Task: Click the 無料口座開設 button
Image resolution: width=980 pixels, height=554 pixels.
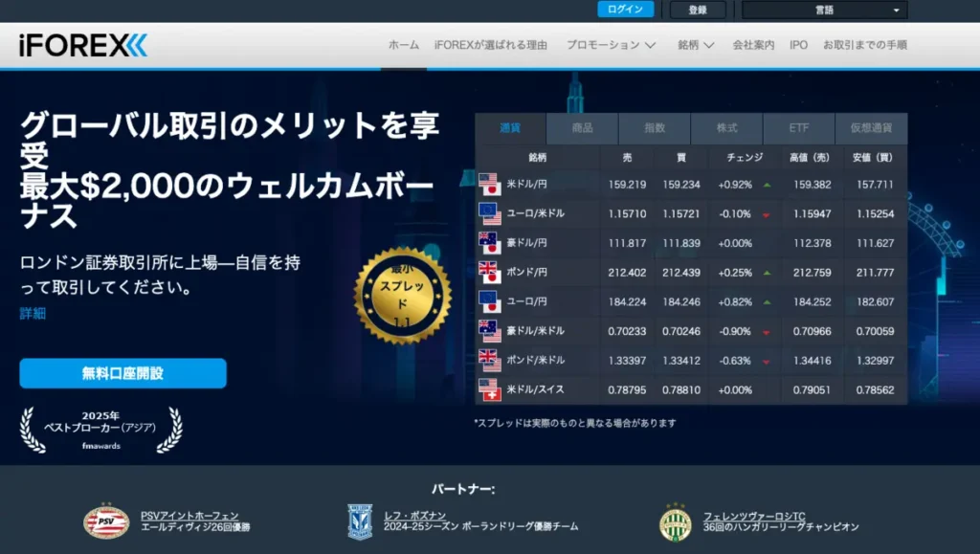Action: (x=122, y=373)
